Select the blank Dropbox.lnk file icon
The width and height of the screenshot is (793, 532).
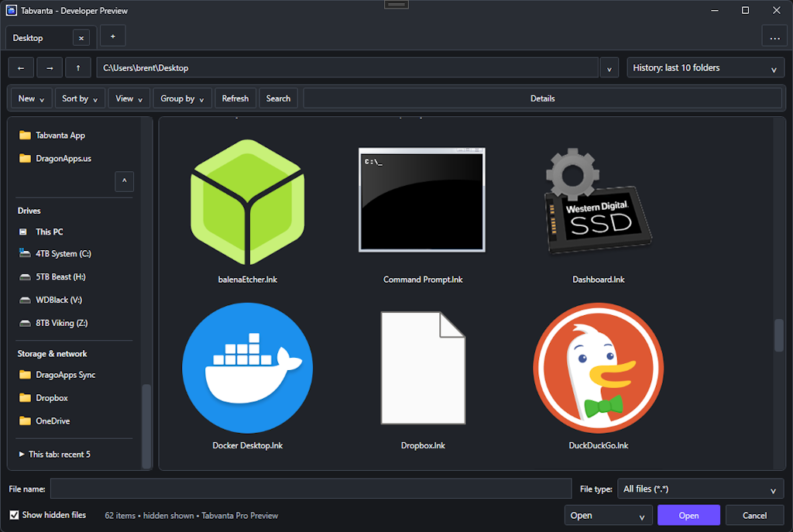423,368
